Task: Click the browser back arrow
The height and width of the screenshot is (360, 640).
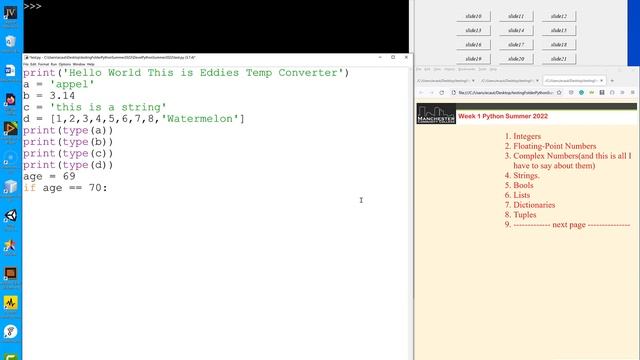Action: (421, 93)
